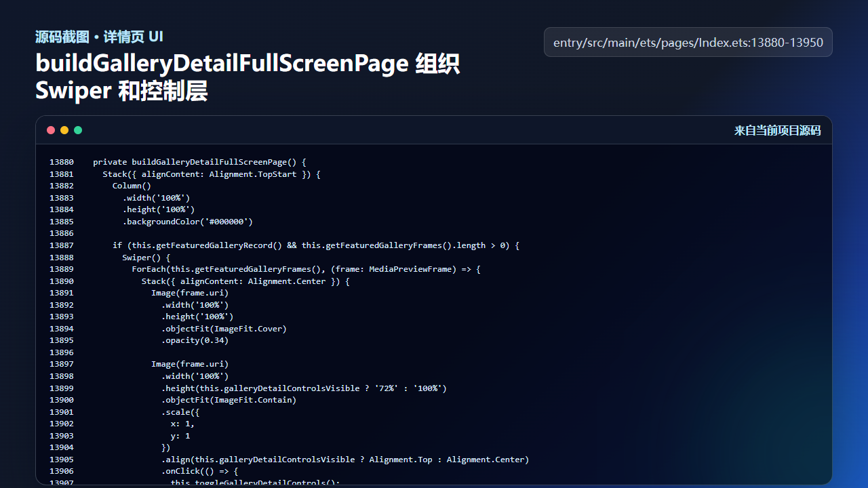
Task: Click the file path badge Index.ets:13880-13950
Action: point(688,42)
